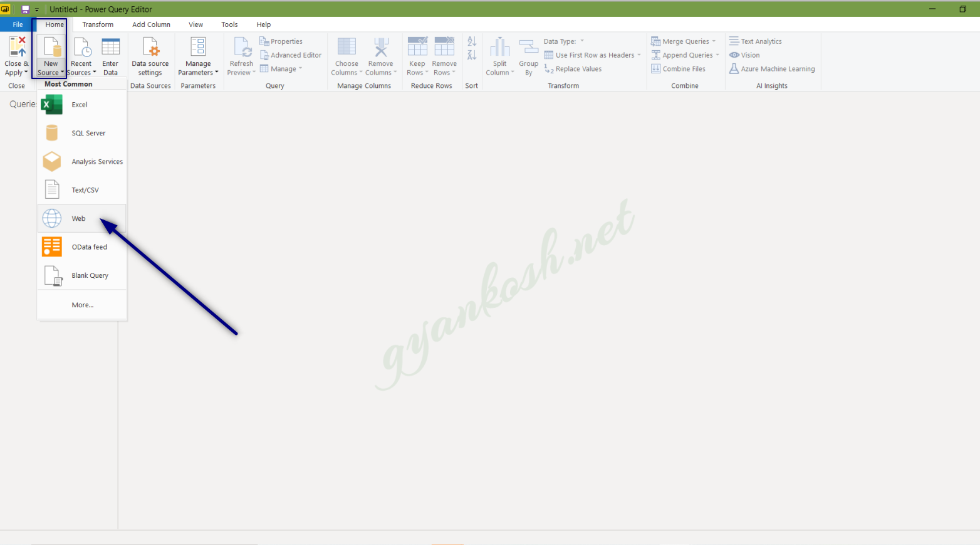Viewport: 980px width, 545px height.
Task: Click the Close & Apply icon
Action: [17, 47]
